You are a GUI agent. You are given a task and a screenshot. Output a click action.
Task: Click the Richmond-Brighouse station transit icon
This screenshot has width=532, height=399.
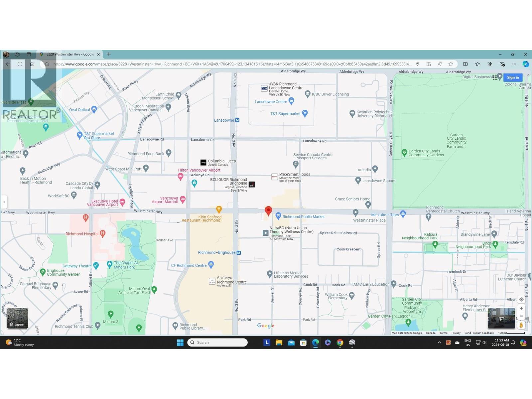238,253
